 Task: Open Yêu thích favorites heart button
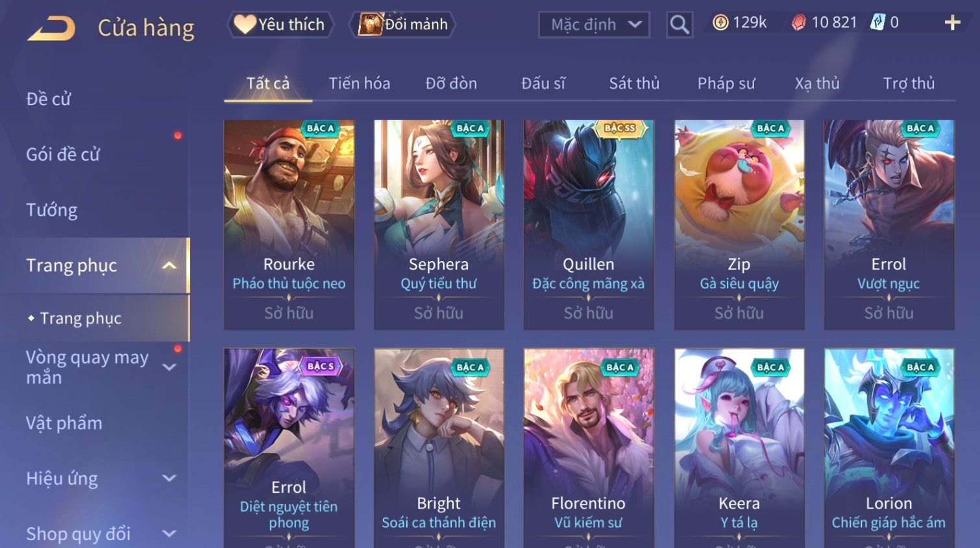click(280, 25)
